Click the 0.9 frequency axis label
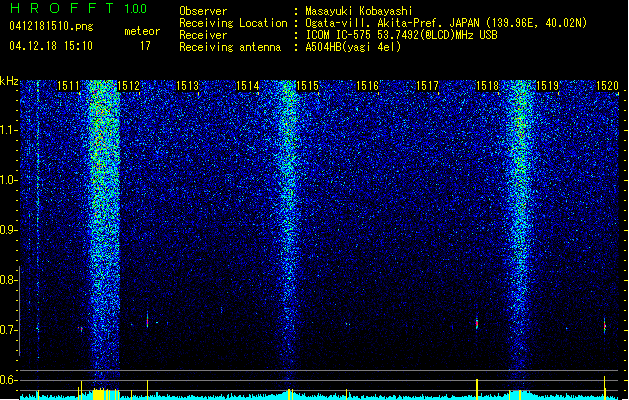The height and width of the screenshot is (400, 629). [8, 230]
